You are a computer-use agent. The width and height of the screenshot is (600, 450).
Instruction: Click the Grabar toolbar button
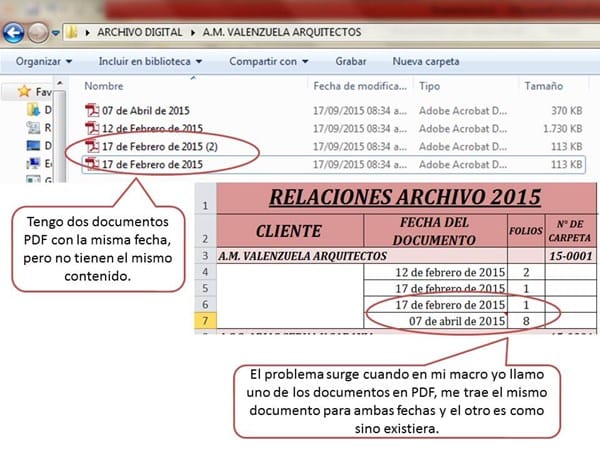[x=351, y=61]
